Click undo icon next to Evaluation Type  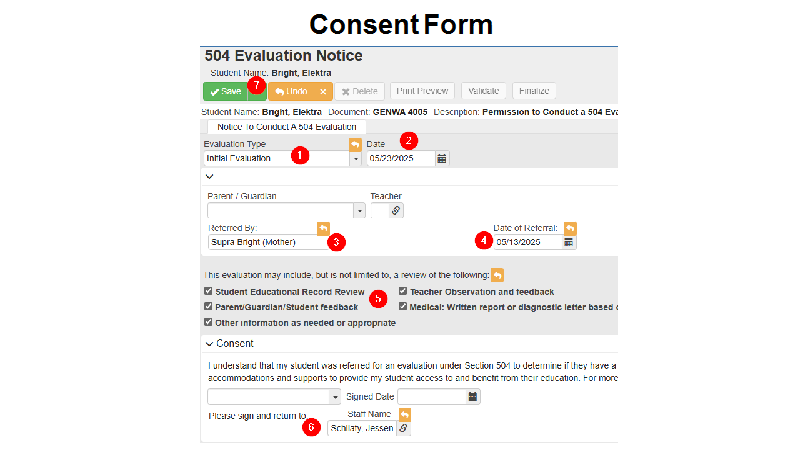355,144
